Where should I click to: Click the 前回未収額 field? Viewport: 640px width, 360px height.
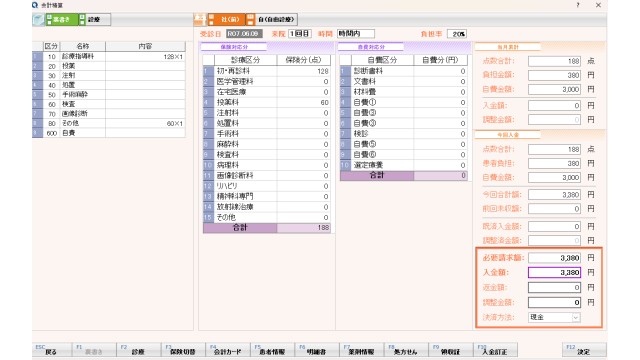(554, 209)
